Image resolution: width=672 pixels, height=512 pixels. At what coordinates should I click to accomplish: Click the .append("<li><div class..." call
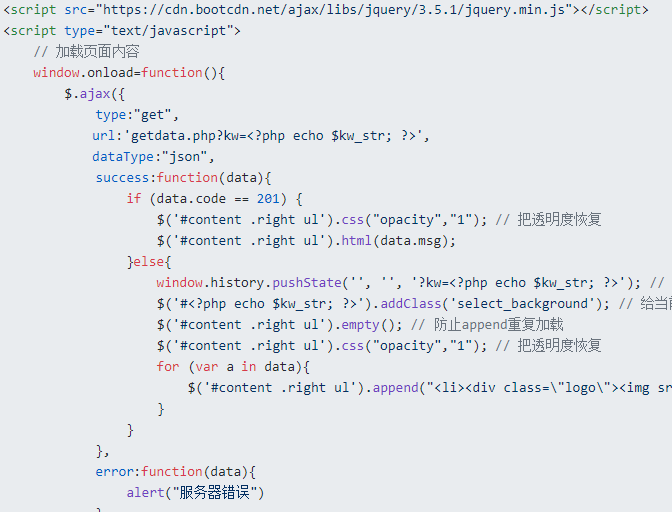(519, 388)
